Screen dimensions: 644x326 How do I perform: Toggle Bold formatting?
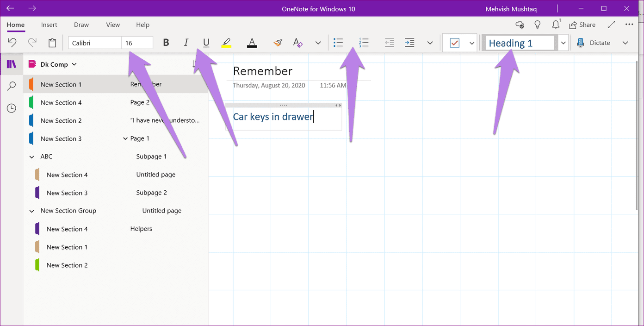166,43
